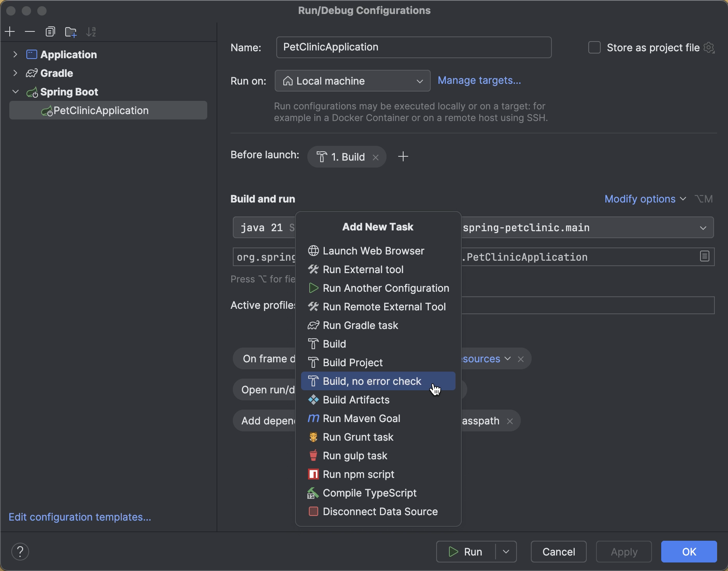Screen dimensions: 728x571
Task: Copy the PetClinicApplication configuration
Action: click(x=50, y=31)
